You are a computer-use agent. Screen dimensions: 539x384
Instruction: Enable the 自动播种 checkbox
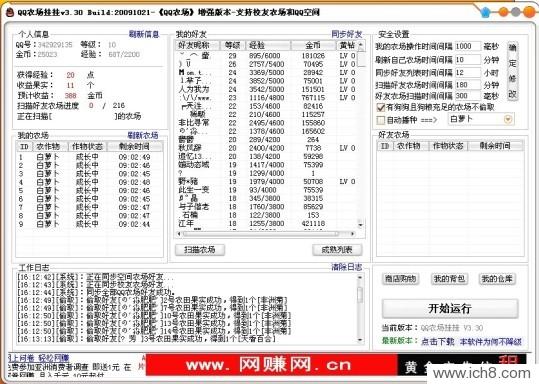coord(381,120)
